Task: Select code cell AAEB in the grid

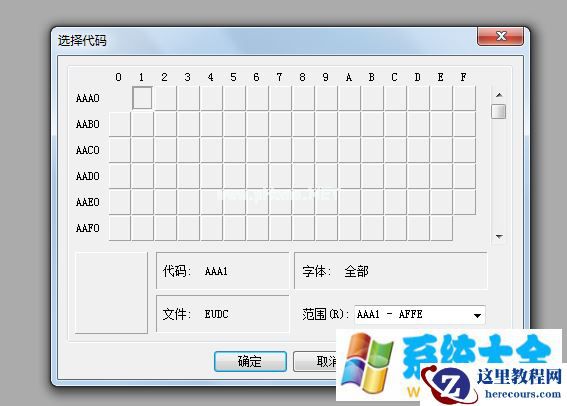Action: (x=372, y=202)
